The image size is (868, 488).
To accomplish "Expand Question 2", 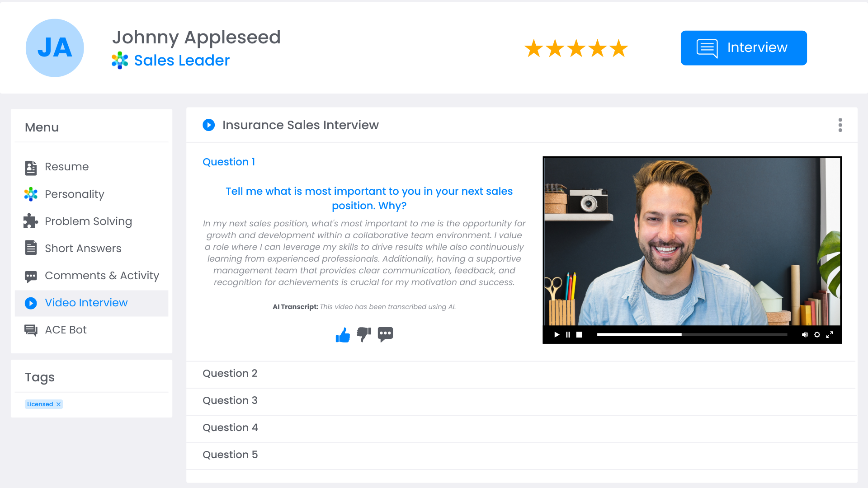I will coord(521,374).
